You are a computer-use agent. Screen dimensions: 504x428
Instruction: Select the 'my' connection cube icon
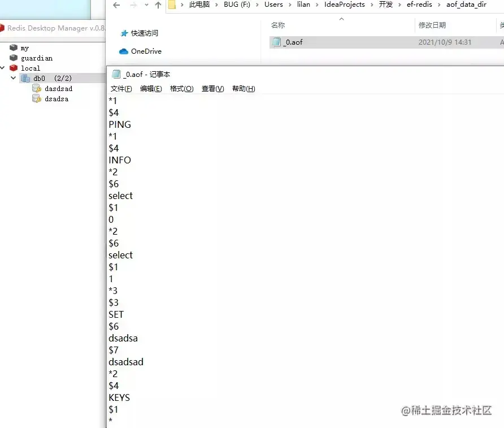point(14,47)
